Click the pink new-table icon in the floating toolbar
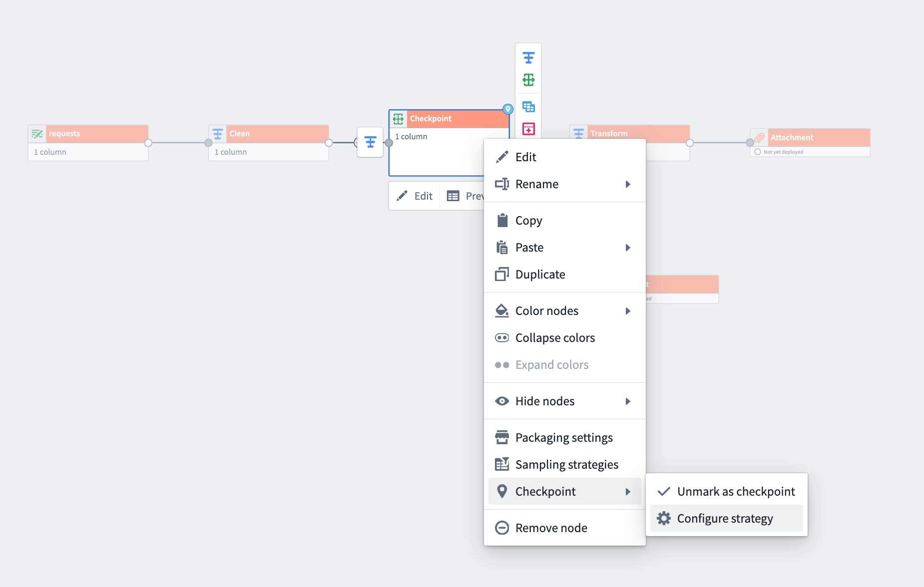 (528, 129)
